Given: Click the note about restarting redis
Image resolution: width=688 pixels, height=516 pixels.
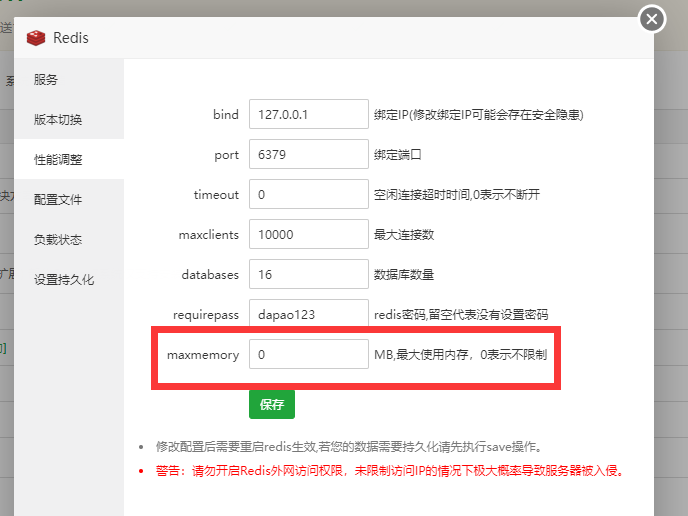Looking at the screenshot, I should point(349,447).
